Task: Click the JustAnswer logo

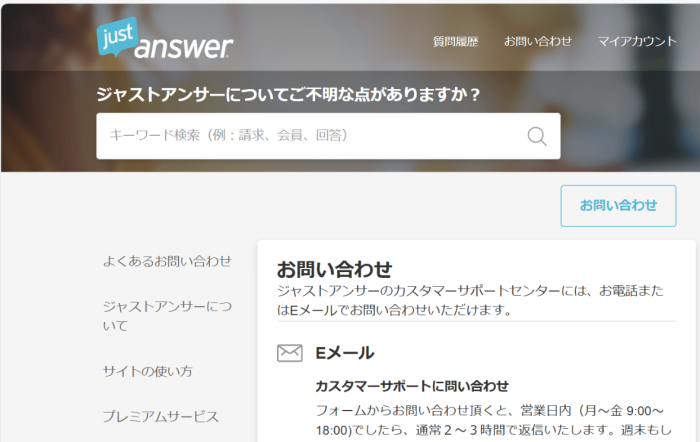Action: (165, 38)
